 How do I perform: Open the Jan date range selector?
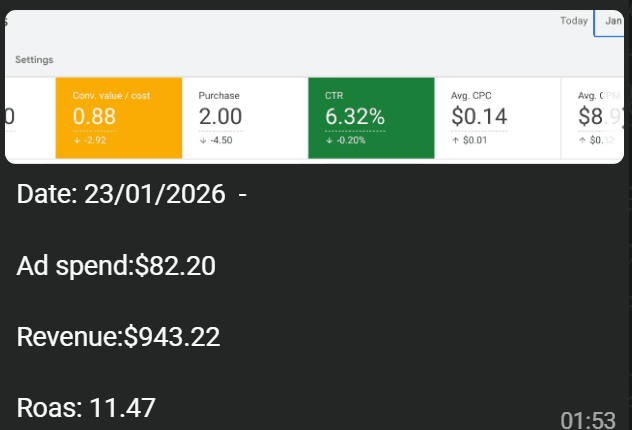(x=612, y=21)
